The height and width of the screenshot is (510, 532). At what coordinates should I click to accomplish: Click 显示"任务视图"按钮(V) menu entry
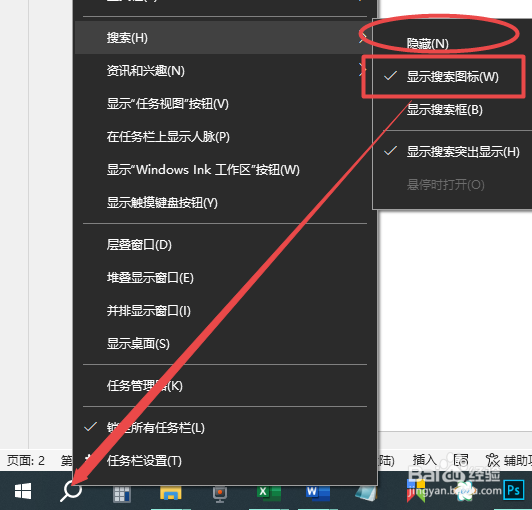coord(225,104)
